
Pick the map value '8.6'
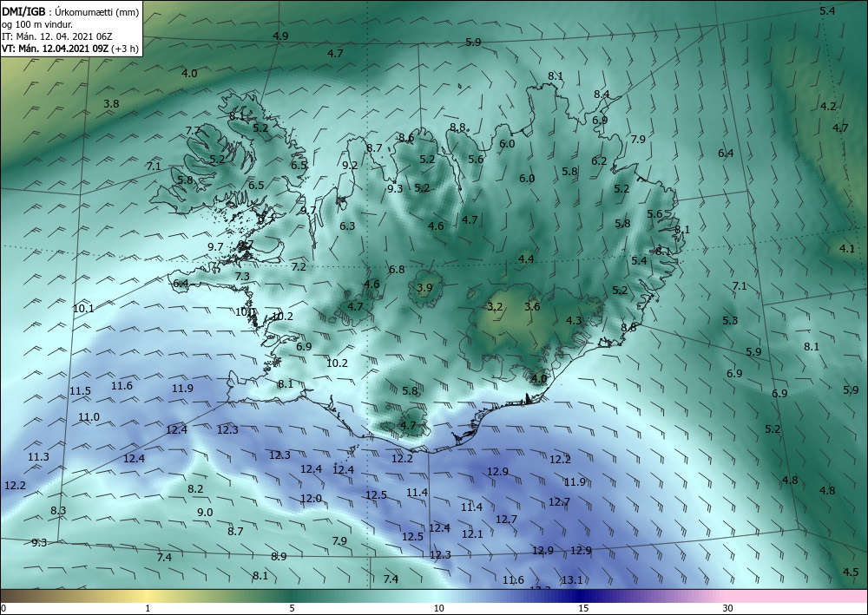coord(406,138)
